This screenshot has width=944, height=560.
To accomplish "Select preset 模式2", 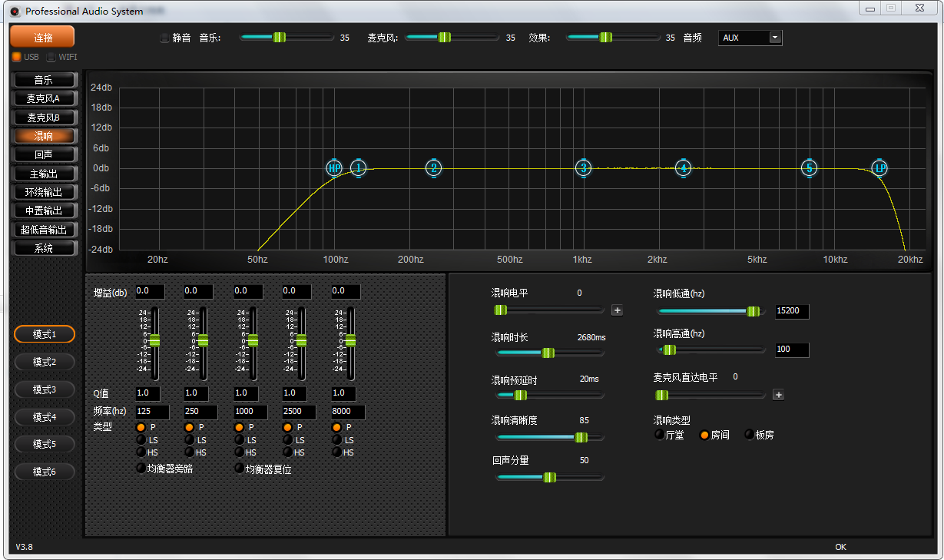I will [x=45, y=362].
